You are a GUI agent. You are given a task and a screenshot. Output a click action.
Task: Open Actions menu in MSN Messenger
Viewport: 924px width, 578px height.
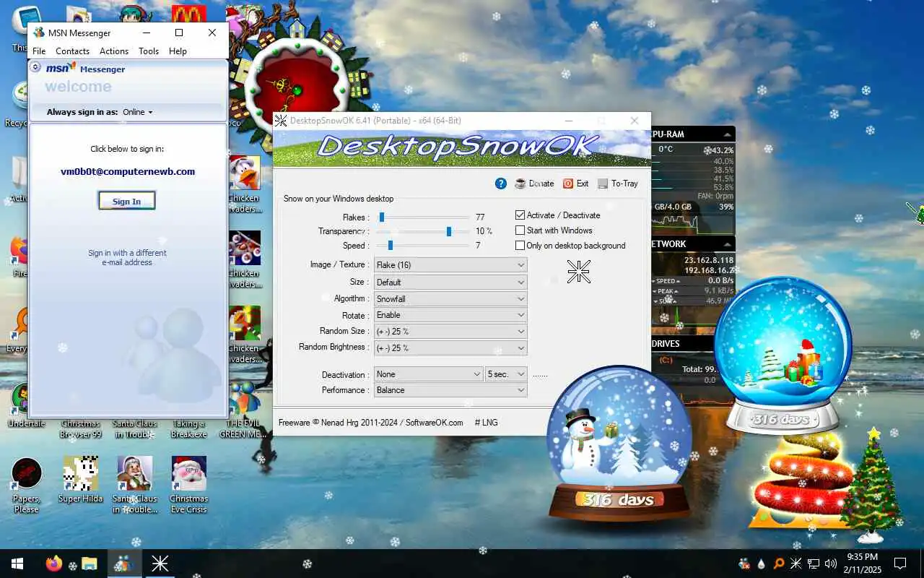(x=114, y=51)
